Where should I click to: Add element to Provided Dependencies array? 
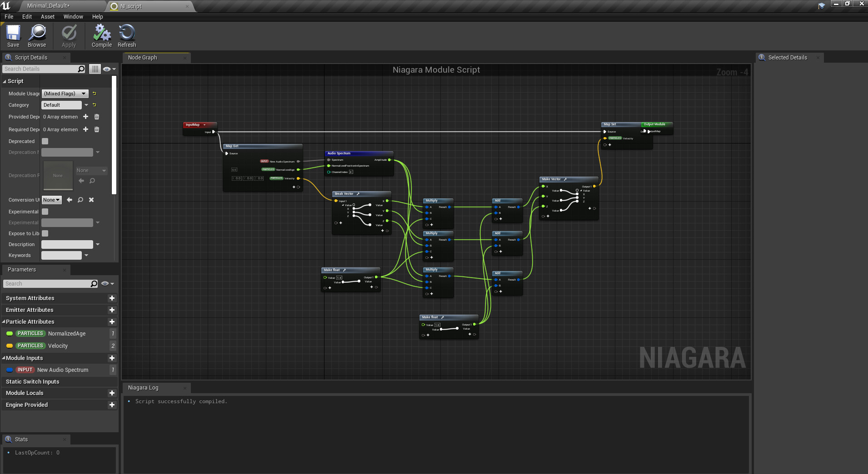pos(85,117)
